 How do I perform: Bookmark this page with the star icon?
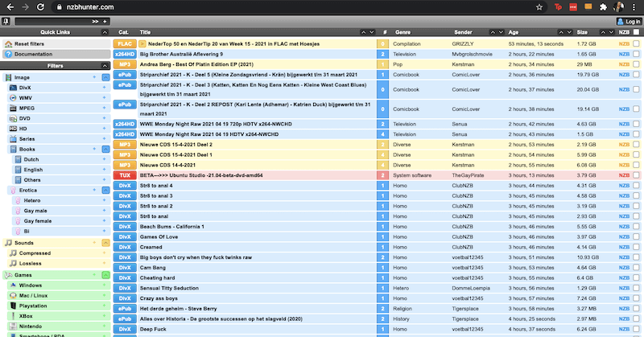point(539,7)
